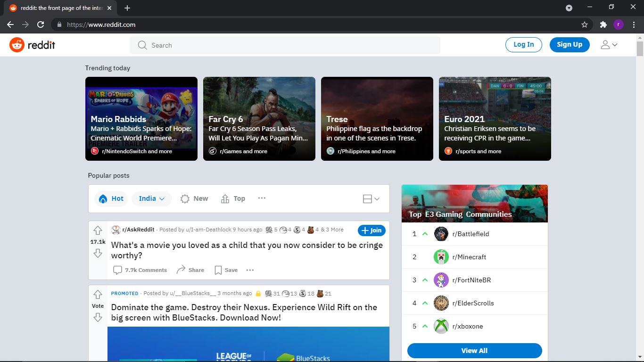Open the India location dropdown
The image size is (644, 362).
[x=152, y=198]
